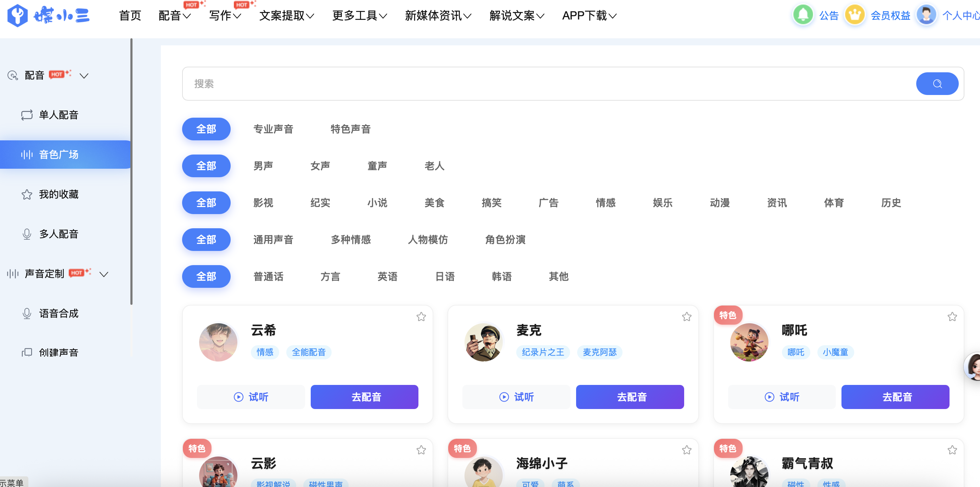Expand the 写作 dropdown menu
Viewport: 980px width, 487px height.
click(x=225, y=16)
